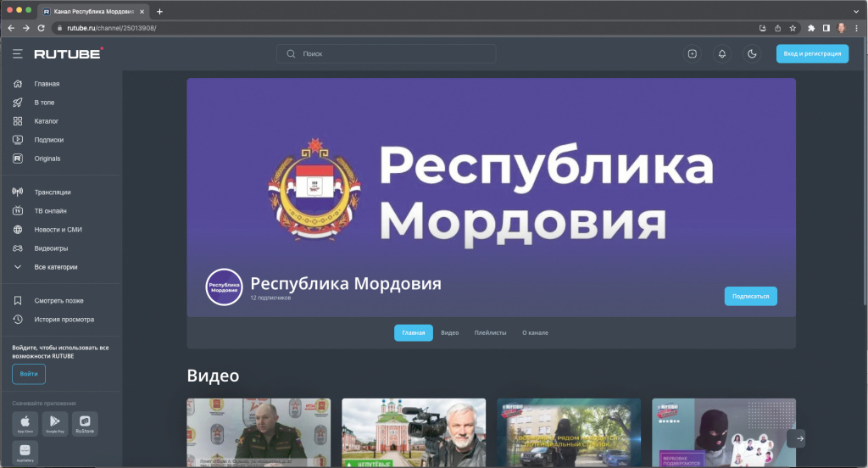
Task: Click the Смотреть позже bookmark icon
Action: 18,300
